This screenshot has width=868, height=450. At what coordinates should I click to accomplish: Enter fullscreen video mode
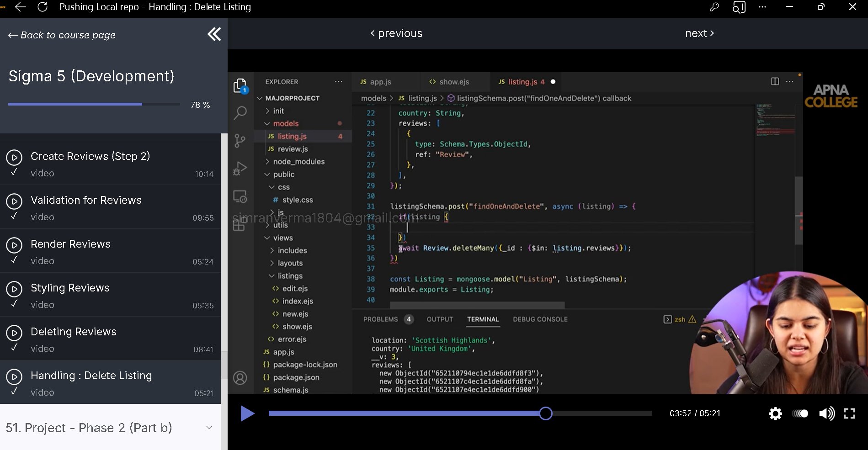coord(849,414)
